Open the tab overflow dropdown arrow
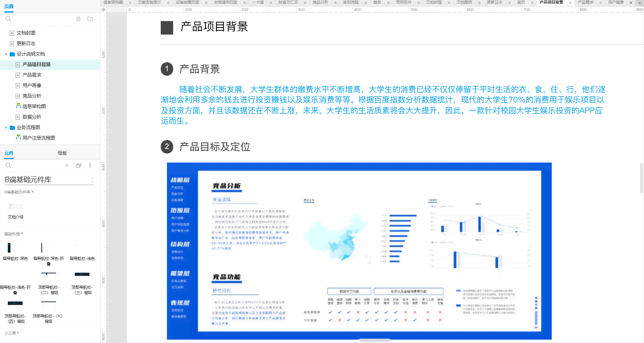Image resolution: width=644 pixels, height=343 pixels. click(x=640, y=3)
